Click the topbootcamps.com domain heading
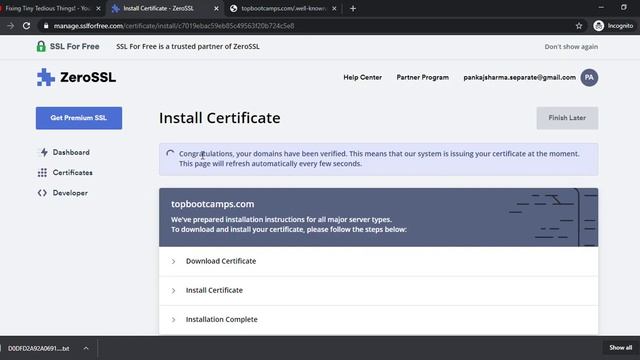Image resolution: width=640 pixels, height=360 pixels. pos(212,204)
